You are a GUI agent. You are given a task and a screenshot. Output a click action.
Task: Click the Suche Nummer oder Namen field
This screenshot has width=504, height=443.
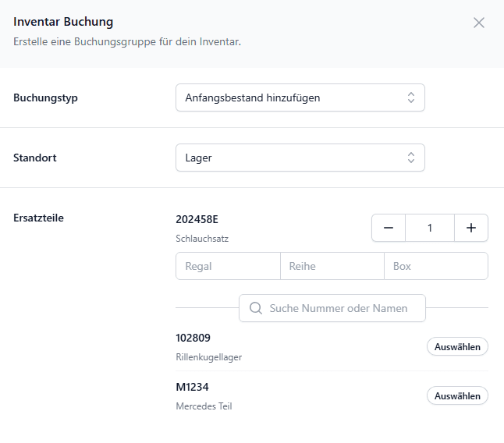332,308
